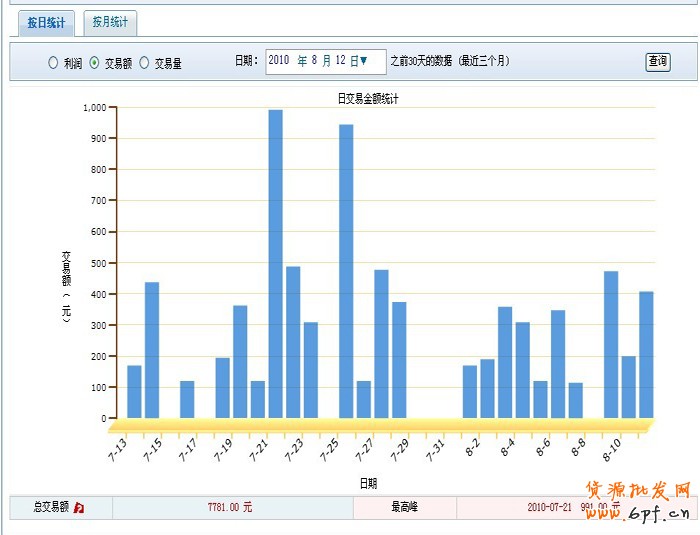Click the 7-25 bar near 950
700x535 pixels.
point(346,271)
